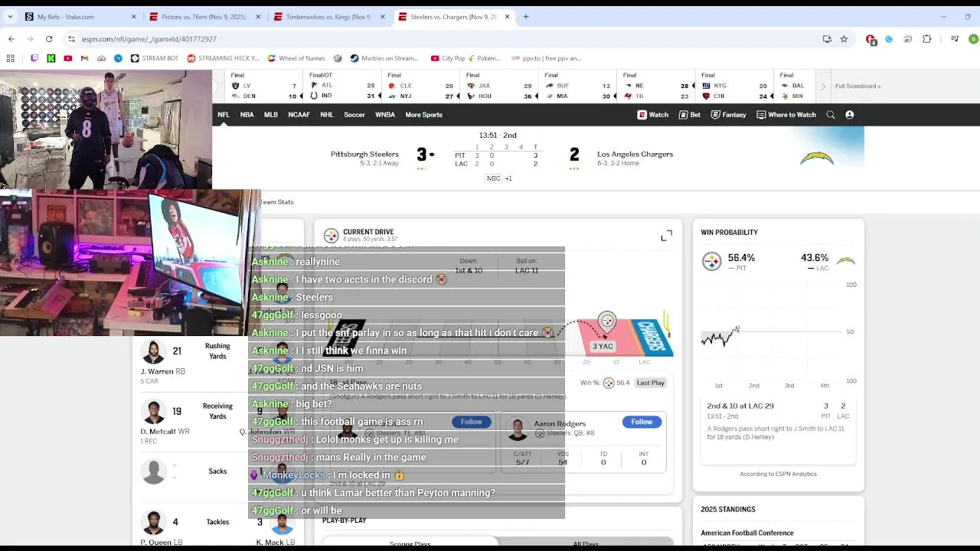The image size is (980, 551).
Task: Open ESPN Watch
Action: (x=653, y=115)
